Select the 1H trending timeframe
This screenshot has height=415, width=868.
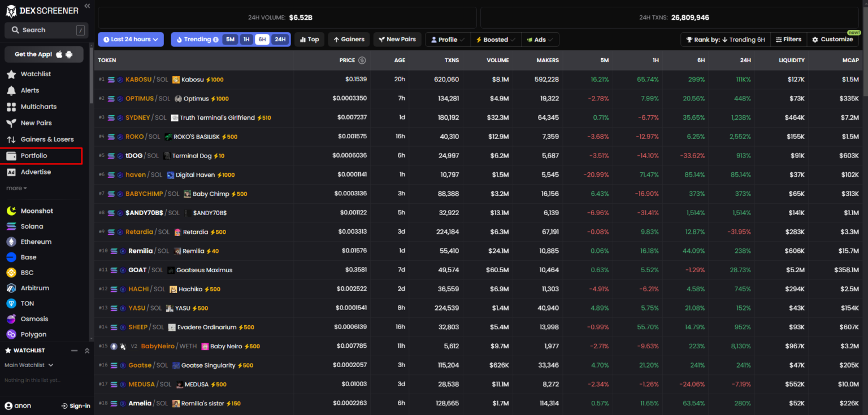click(x=246, y=40)
